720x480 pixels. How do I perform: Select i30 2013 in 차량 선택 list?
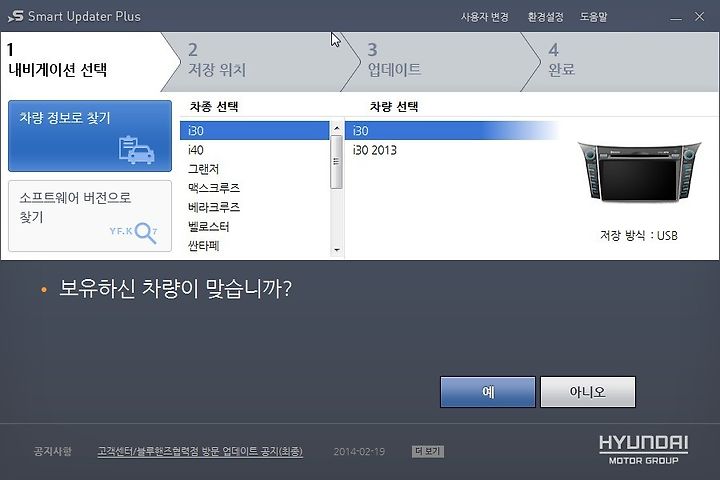point(452,150)
